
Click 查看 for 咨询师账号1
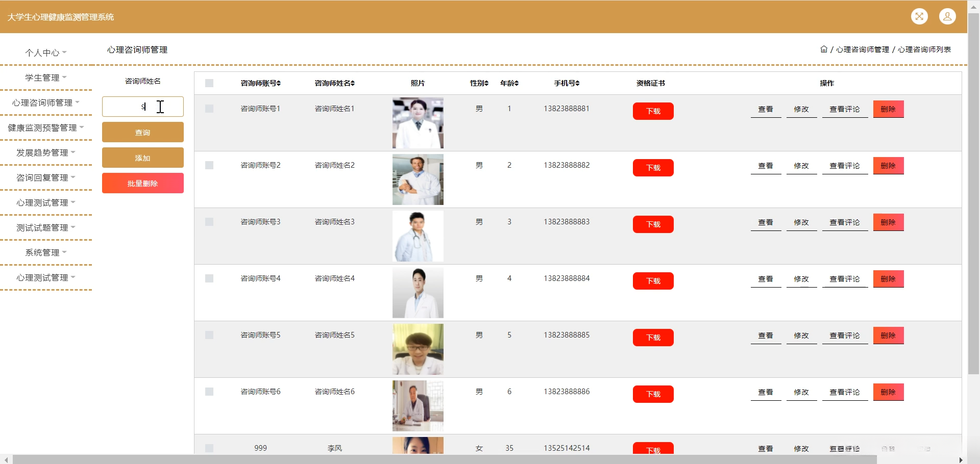pyautogui.click(x=766, y=109)
